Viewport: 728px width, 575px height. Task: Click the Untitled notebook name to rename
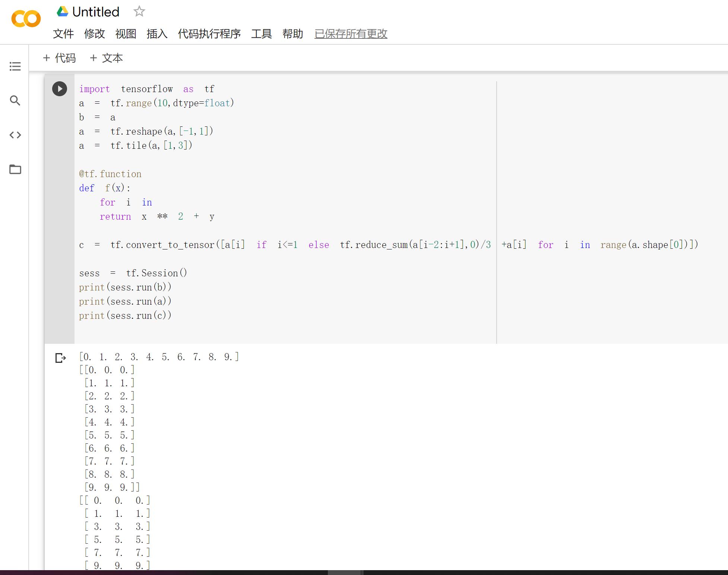(94, 11)
